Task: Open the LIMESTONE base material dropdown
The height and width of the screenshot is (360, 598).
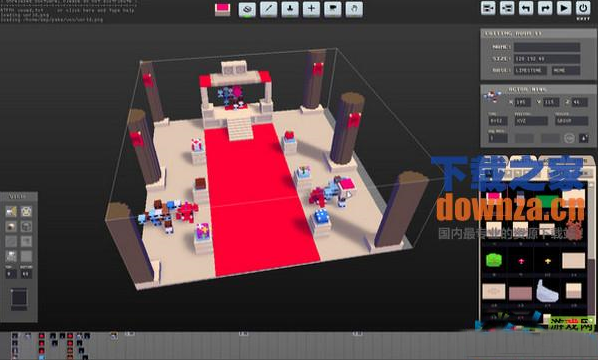Action: point(530,71)
